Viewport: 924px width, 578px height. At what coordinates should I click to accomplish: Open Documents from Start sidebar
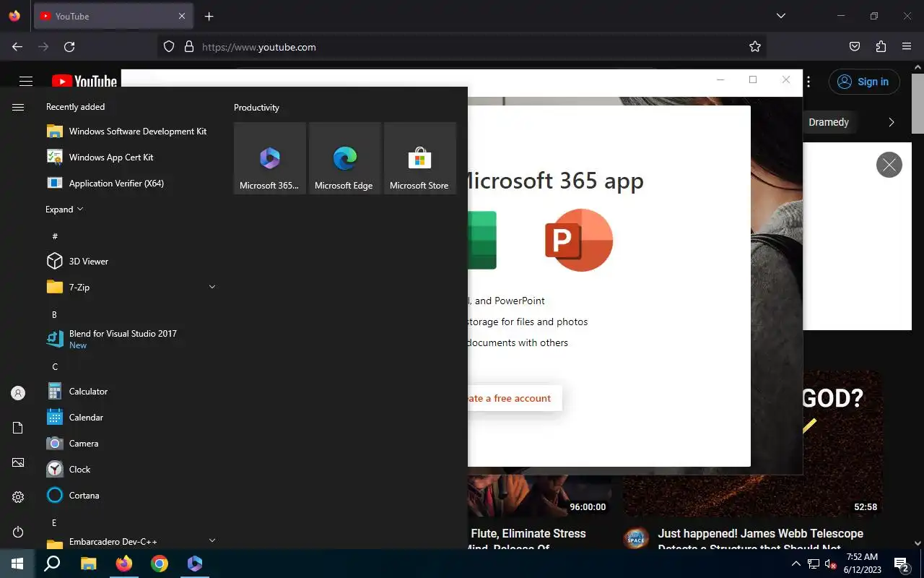pos(18,428)
